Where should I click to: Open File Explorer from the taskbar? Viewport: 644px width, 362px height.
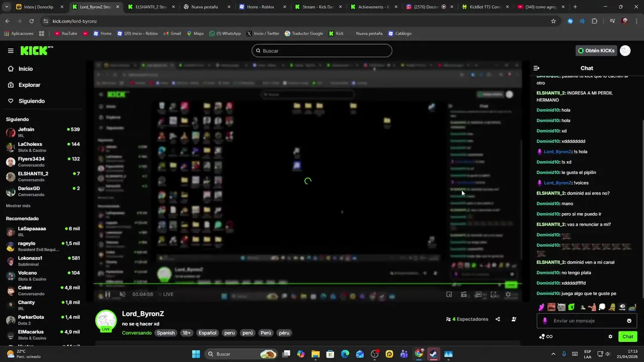click(x=315, y=354)
